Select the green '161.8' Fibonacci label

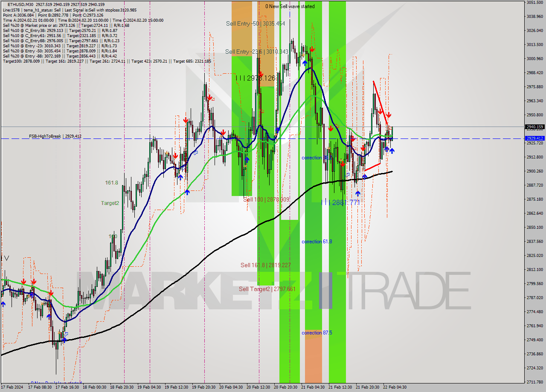(112, 182)
